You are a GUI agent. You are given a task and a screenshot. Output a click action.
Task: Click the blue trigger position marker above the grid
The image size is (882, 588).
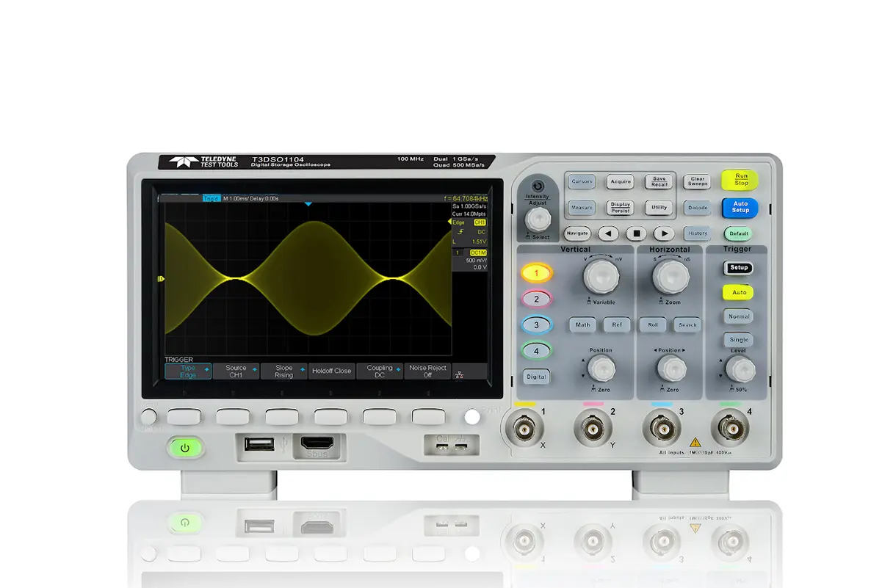point(308,203)
